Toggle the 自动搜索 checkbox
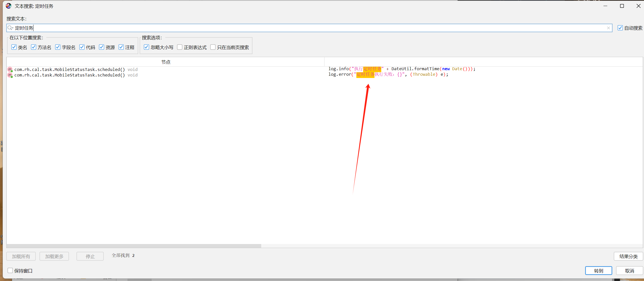Screen dimensions: 644x281 point(620,28)
